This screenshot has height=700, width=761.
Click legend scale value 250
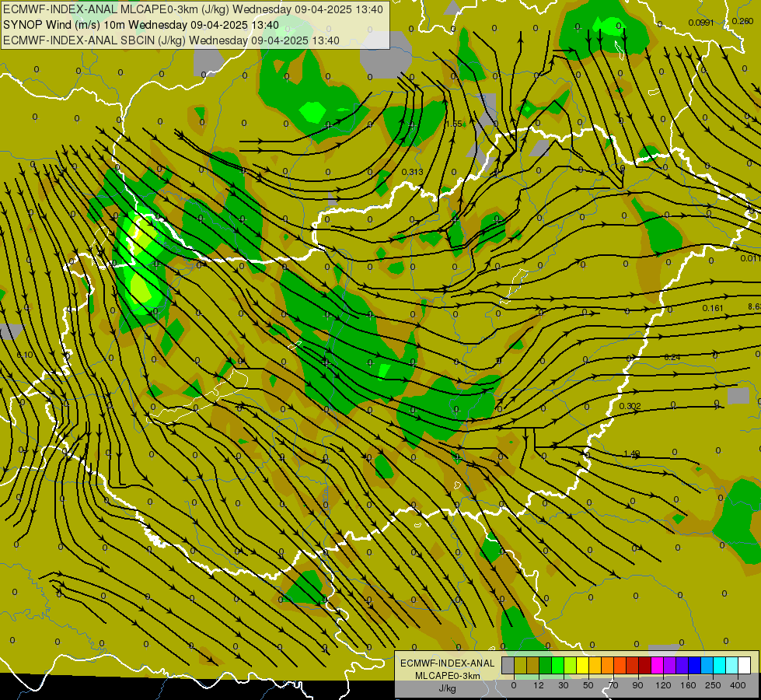(713, 685)
